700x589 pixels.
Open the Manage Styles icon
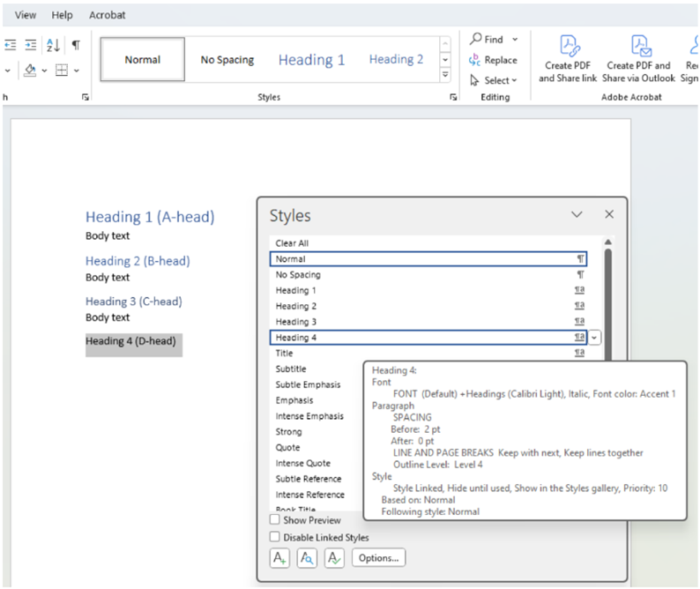tap(334, 557)
